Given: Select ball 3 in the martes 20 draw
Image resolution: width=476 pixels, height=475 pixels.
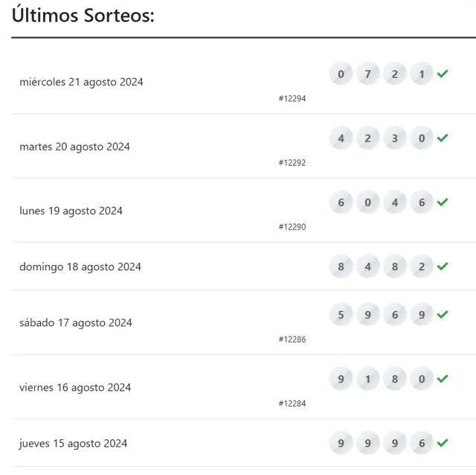Looking at the screenshot, I should click(395, 138).
